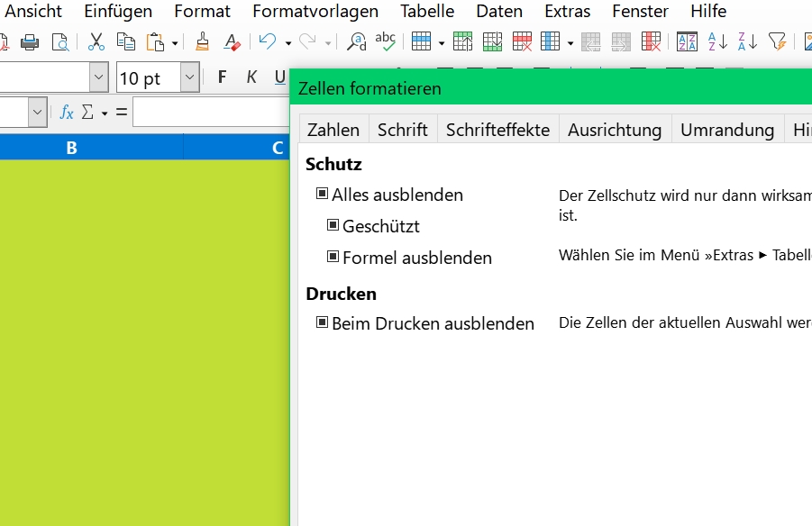Click the equals Formula icon

point(121,112)
